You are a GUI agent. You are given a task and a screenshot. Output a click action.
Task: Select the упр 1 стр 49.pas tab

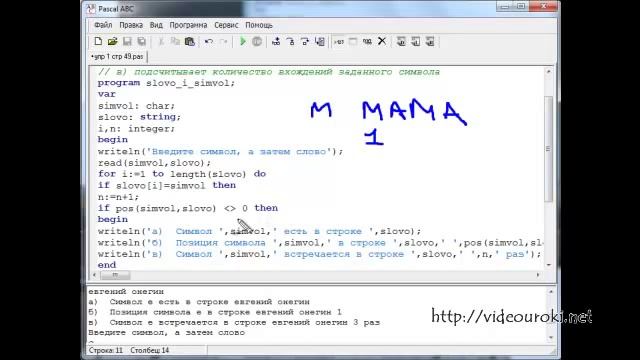[118, 57]
